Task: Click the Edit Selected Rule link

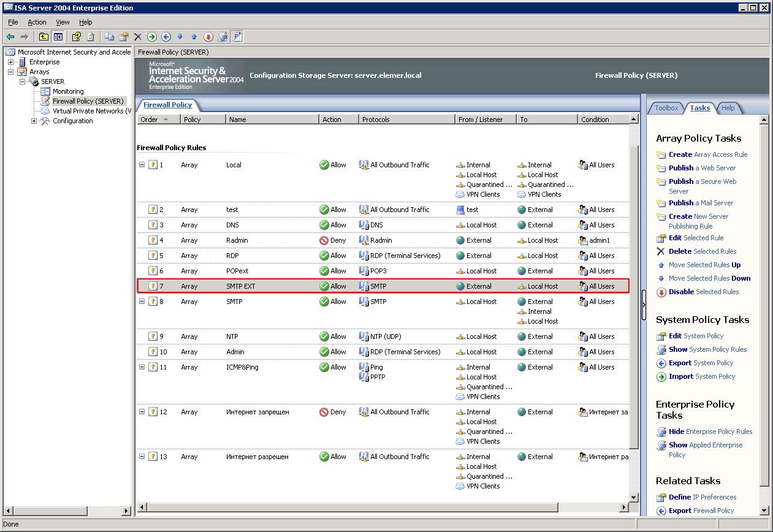Action: click(696, 238)
